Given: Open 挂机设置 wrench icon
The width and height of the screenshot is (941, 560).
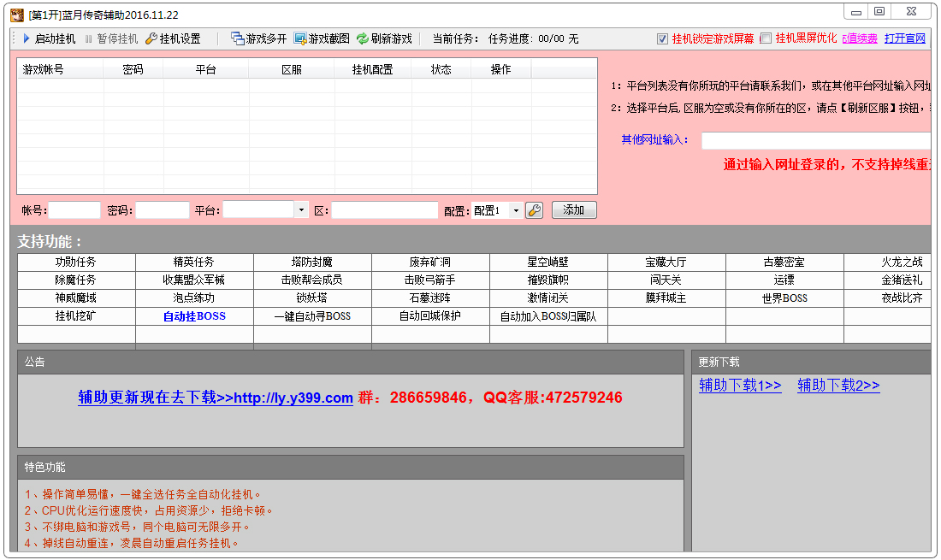Looking at the screenshot, I should 151,38.
